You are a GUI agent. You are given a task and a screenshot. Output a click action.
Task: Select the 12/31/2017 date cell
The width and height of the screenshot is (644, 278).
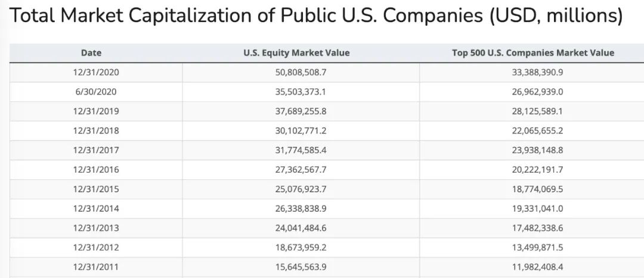click(96, 150)
